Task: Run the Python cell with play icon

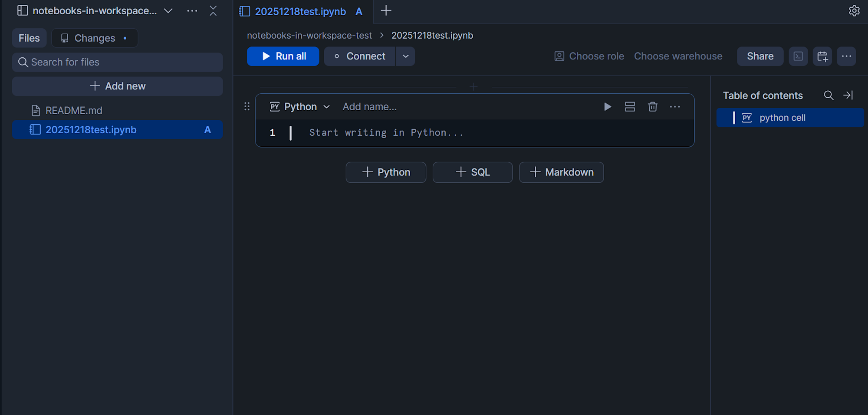Action: coord(608,107)
